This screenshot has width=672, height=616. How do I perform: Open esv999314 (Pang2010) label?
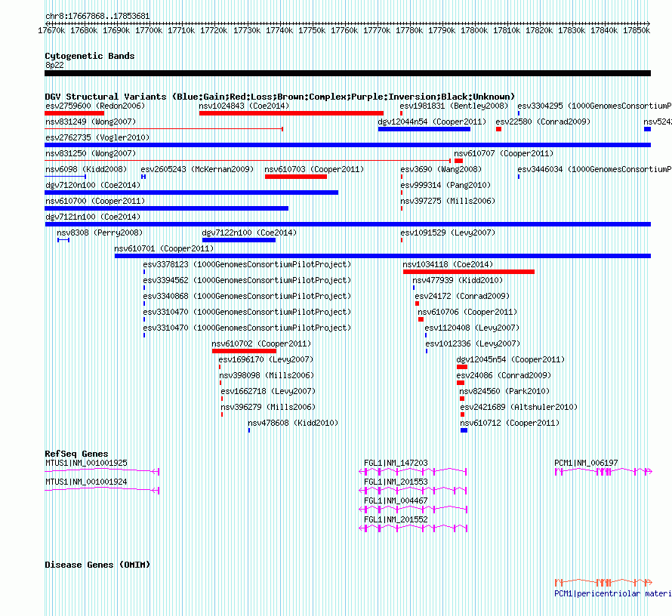point(445,185)
